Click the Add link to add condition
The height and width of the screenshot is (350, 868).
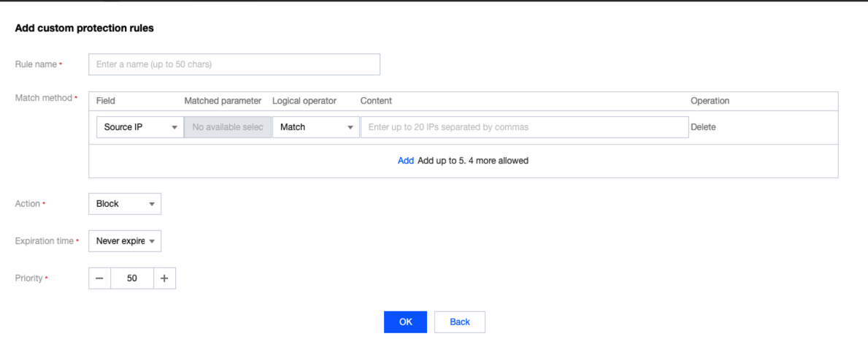point(406,161)
